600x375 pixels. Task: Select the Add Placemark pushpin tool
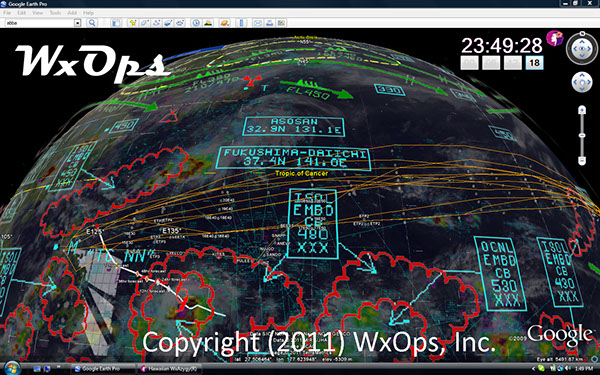click(x=133, y=23)
